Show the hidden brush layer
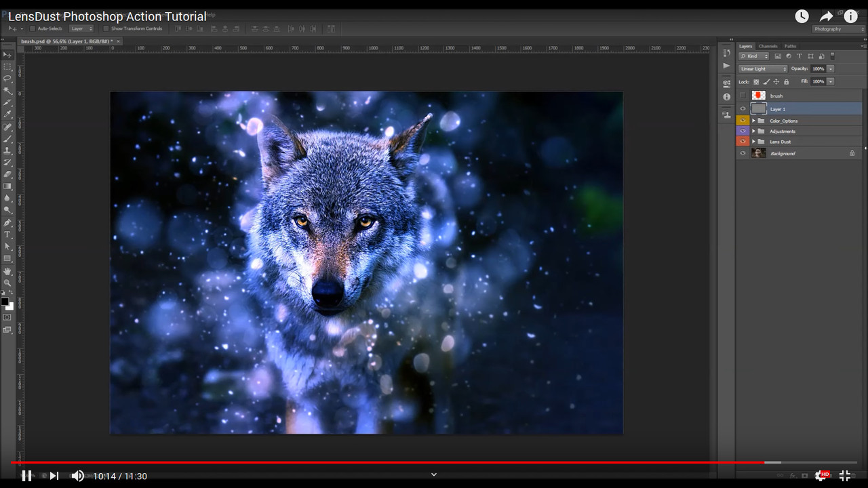This screenshot has width=868, height=488. (743, 96)
